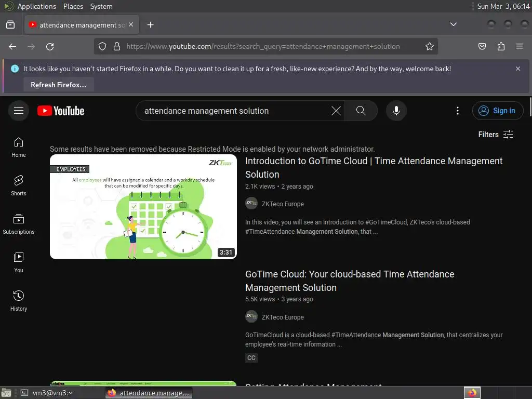Screen dimensions: 532x399
Task: Click the 3:31 duration label on thumbnail
Action: tap(225, 252)
